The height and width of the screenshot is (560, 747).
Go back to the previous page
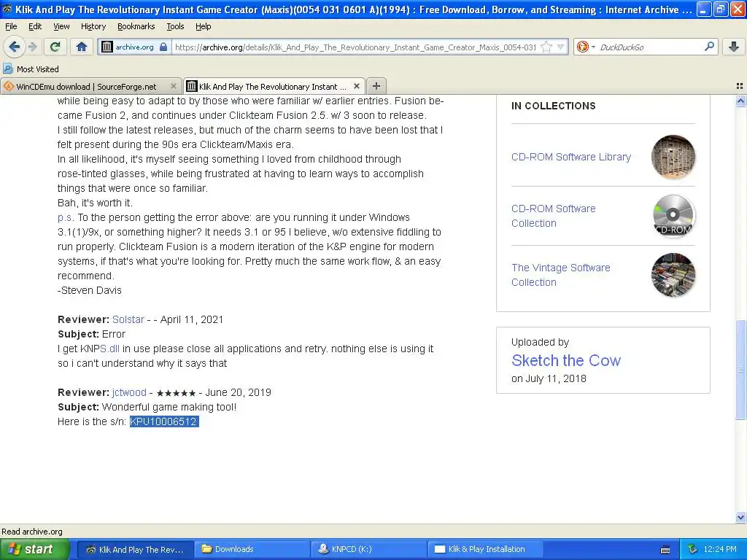15,47
